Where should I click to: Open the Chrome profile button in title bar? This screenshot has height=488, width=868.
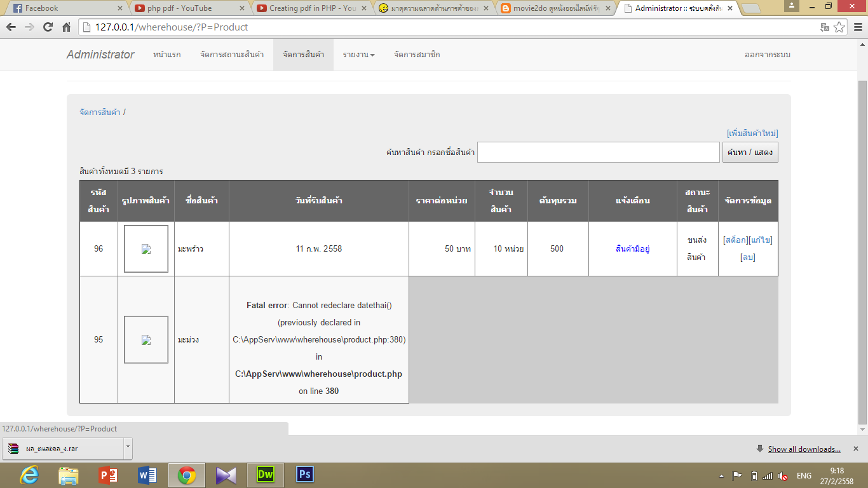[x=792, y=6]
